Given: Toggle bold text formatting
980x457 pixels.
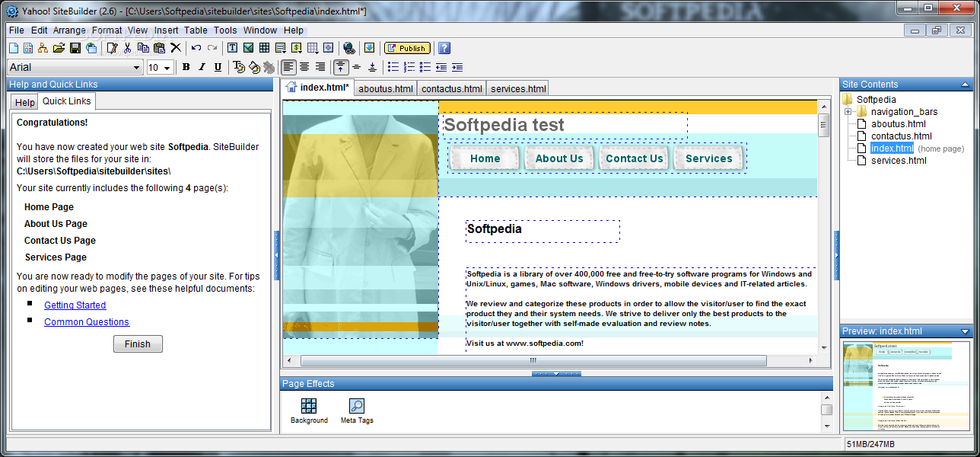Looking at the screenshot, I should click(186, 67).
